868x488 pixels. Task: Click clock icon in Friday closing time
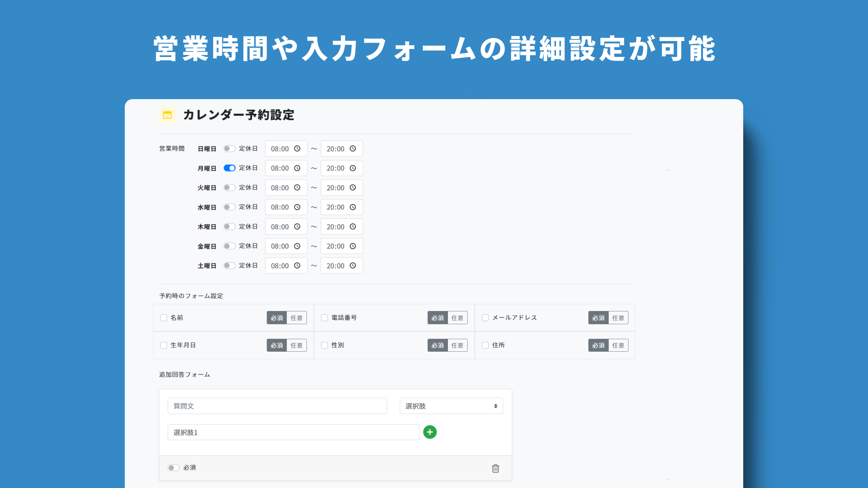click(353, 246)
